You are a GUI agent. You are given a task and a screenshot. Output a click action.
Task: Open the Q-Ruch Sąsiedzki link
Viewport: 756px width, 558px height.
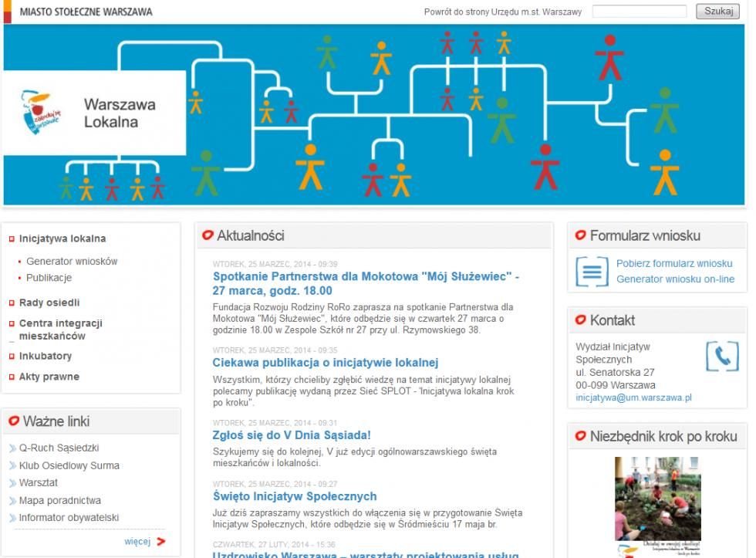pos(59,448)
